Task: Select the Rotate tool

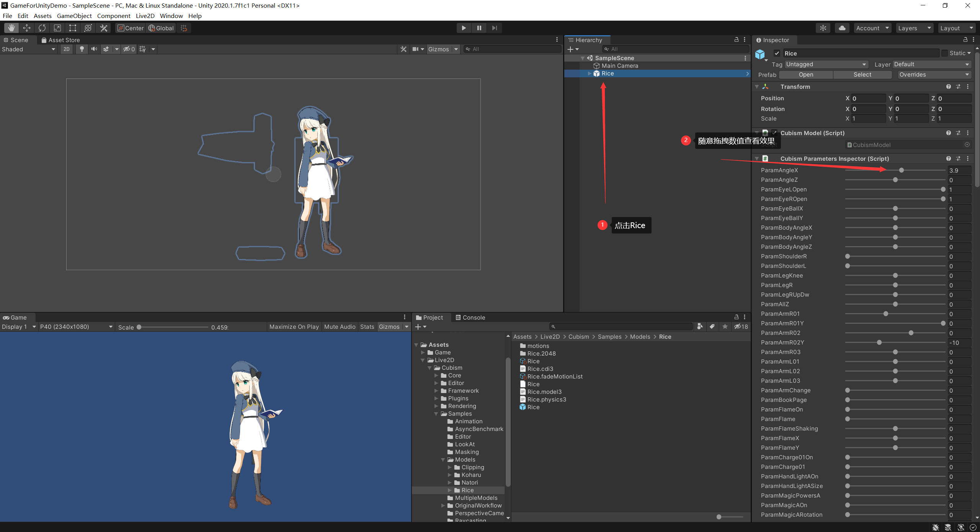Action: click(42, 28)
